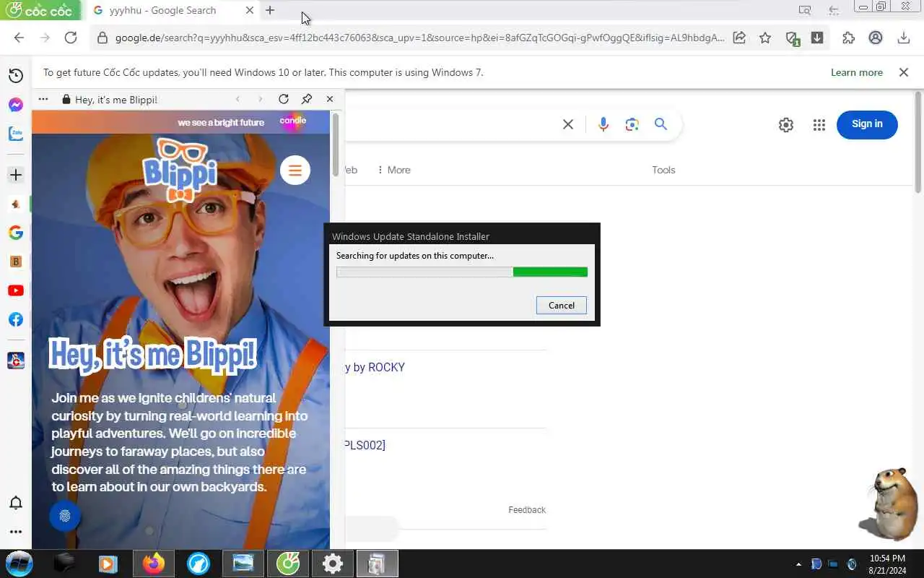Image resolution: width=924 pixels, height=578 pixels.
Task: Search by image with Lens icon
Action: point(632,124)
